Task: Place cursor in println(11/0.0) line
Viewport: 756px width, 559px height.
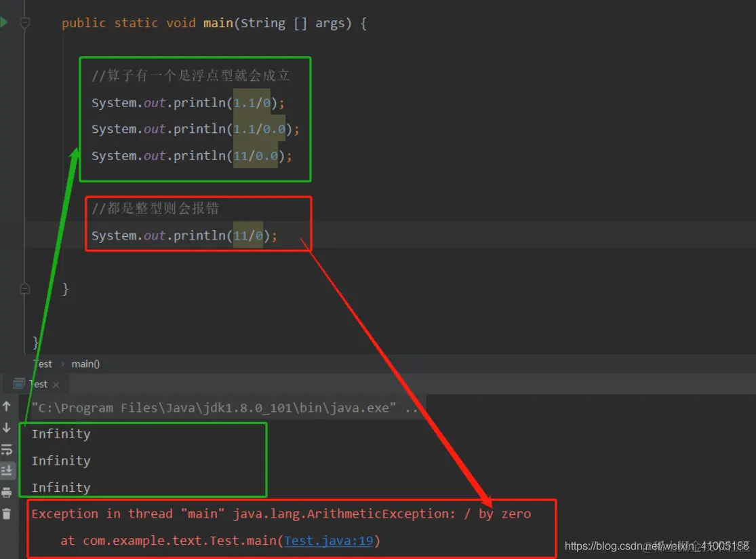Action: tap(191, 156)
